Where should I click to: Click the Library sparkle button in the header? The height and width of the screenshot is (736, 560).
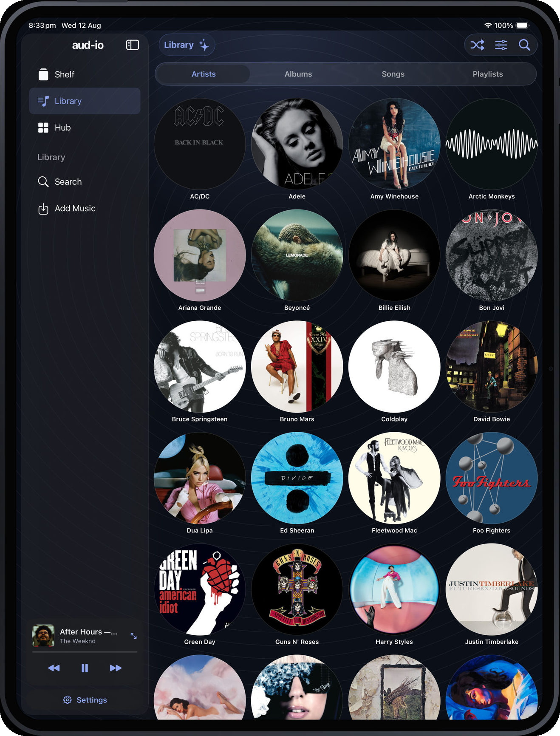point(187,45)
